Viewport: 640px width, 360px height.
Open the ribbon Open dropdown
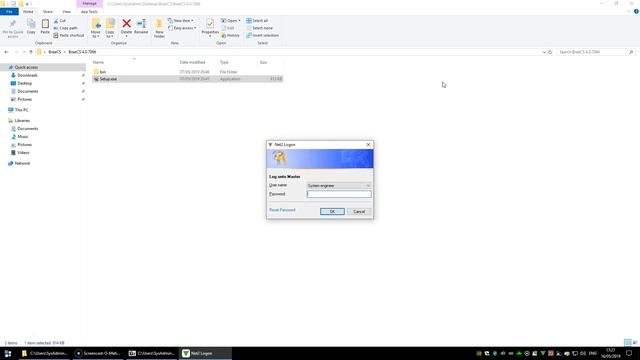click(x=231, y=20)
